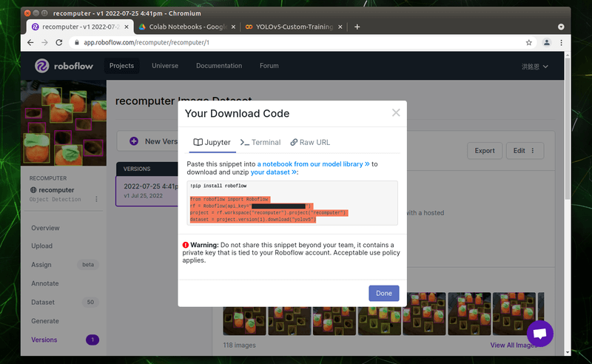This screenshot has height=364, width=592.
Task: Click inside the code snippet box
Action: [292, 203]
